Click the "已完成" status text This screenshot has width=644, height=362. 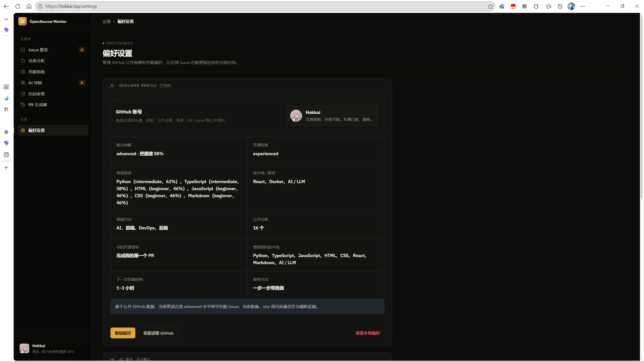coord(165,86)
